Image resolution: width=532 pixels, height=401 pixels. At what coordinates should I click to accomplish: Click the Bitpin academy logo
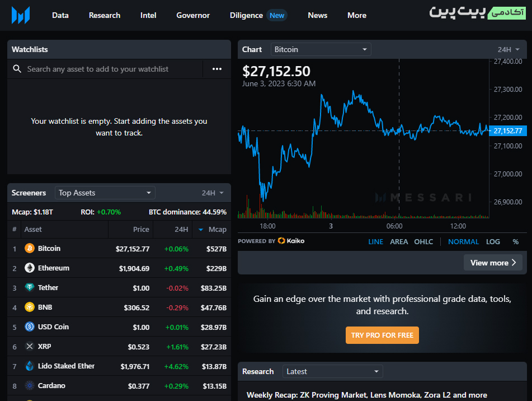(x=477, y=12)
